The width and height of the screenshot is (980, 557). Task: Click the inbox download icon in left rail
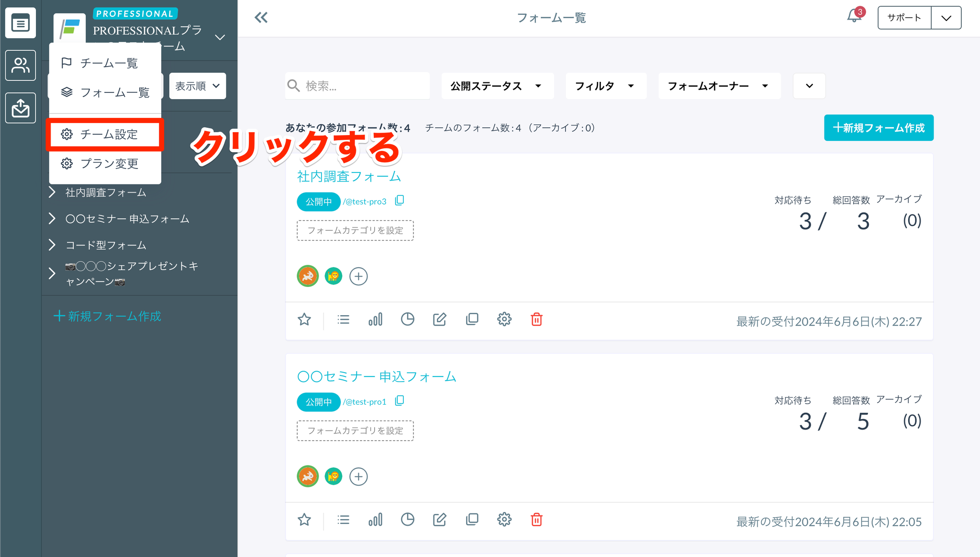pos(21,108)
